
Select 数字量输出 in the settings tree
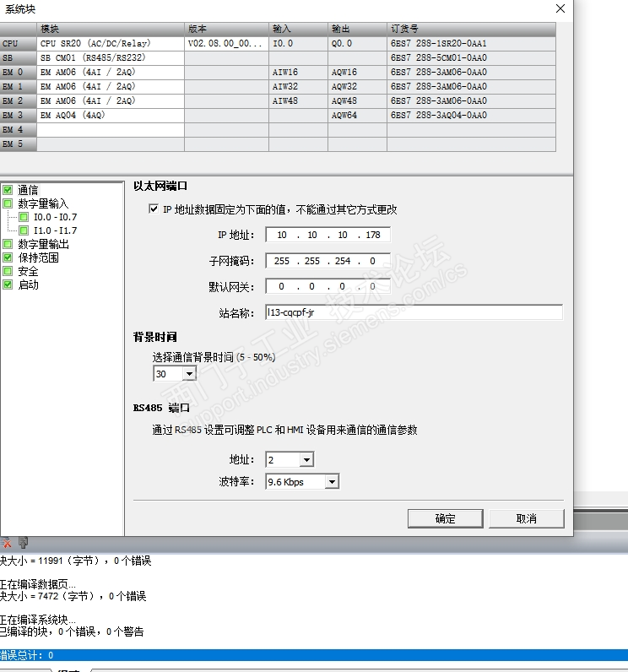point(43,244)
